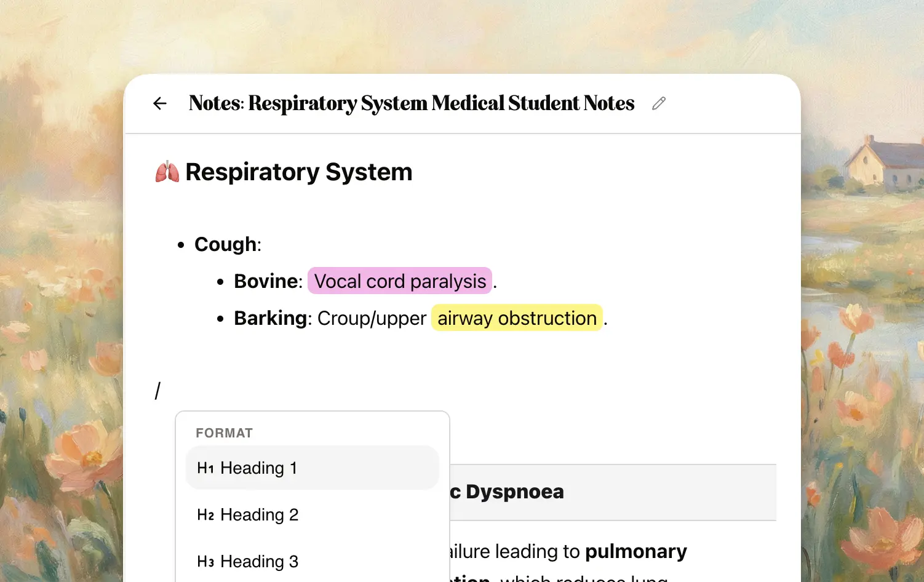Click the note title in the header

[x=412, y=103]
